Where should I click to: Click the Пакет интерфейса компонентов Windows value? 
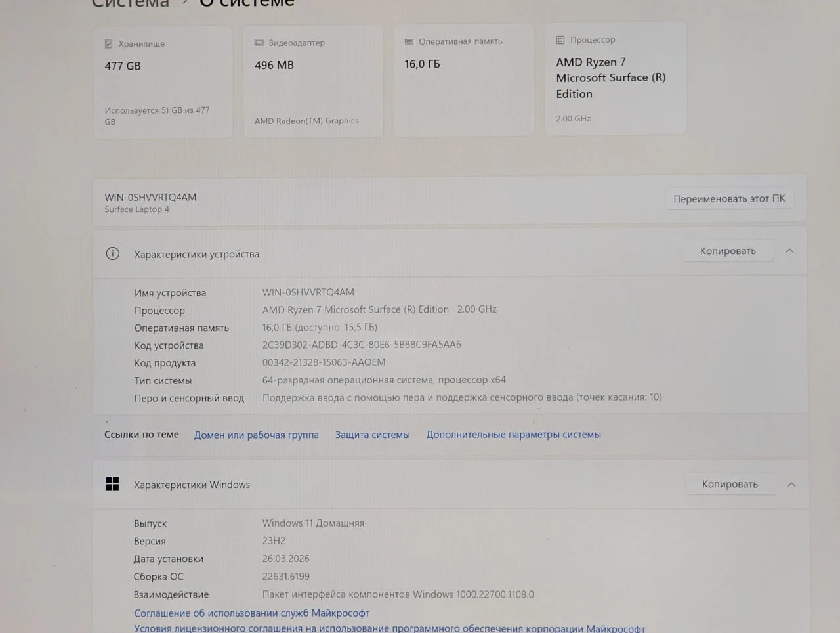[x=398, y=594]
